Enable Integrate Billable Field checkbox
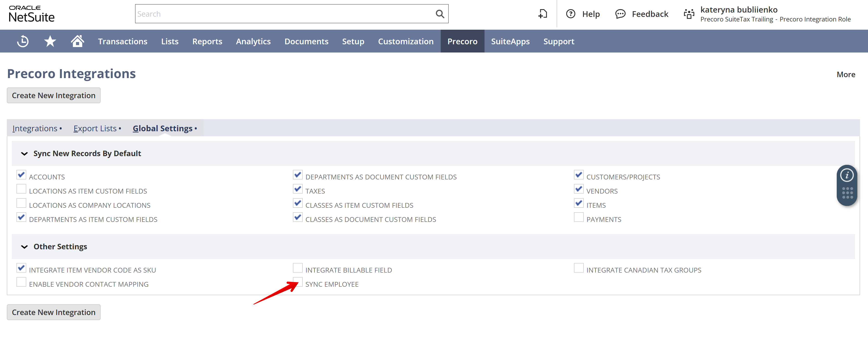Viewport: 868px width, 347px height. 297,268
